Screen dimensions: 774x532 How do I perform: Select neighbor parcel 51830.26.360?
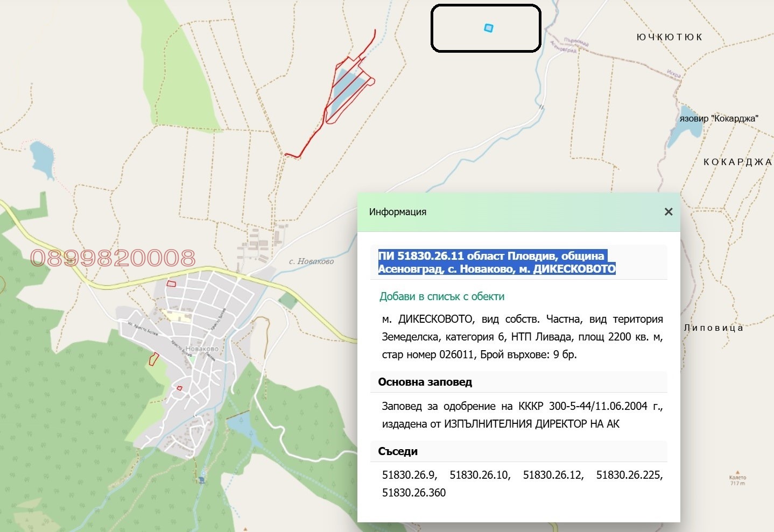[414, 492]
